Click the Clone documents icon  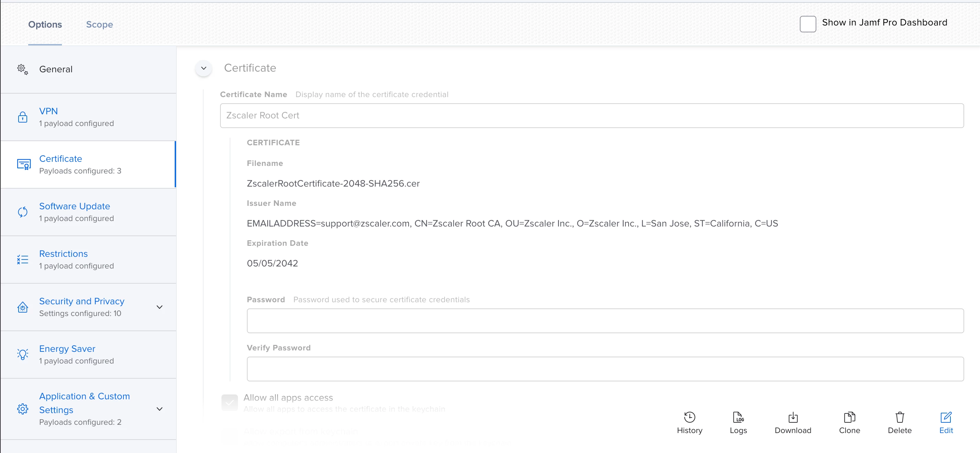pos(849,417)
